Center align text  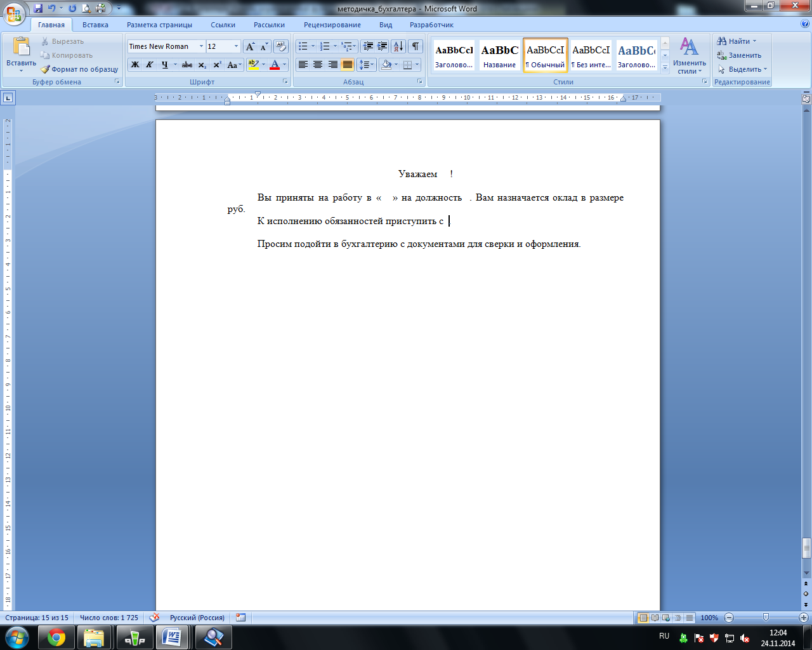[x=318, y=65]
